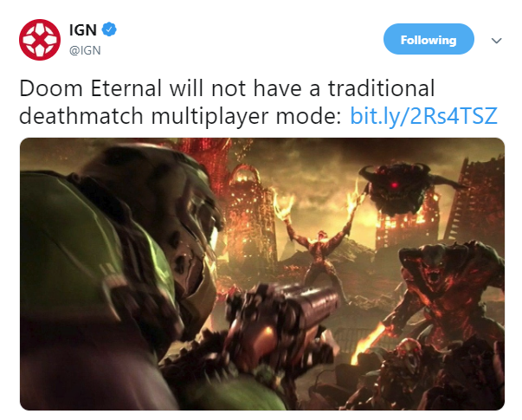Screen dimensions: 522x420
Task: Click the blue verified checkmark badge
Action: coord(109,29)
